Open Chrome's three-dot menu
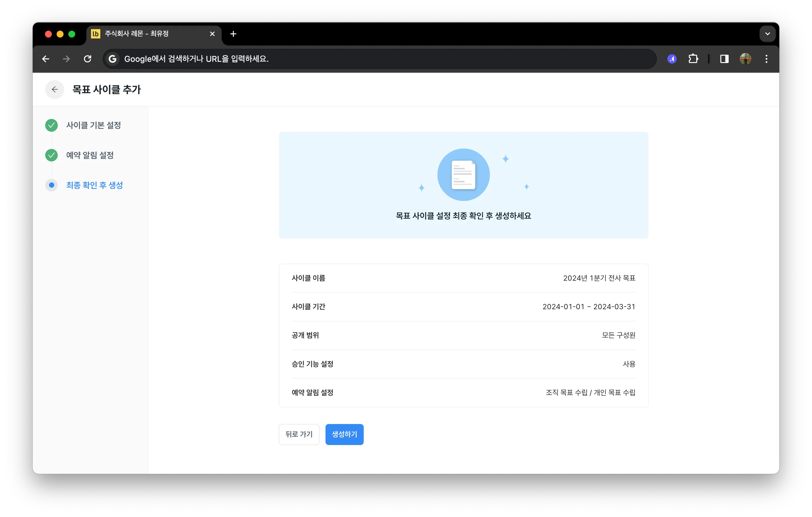The width and height of the screenshot is (812, 517). click(x=766, y=59)
